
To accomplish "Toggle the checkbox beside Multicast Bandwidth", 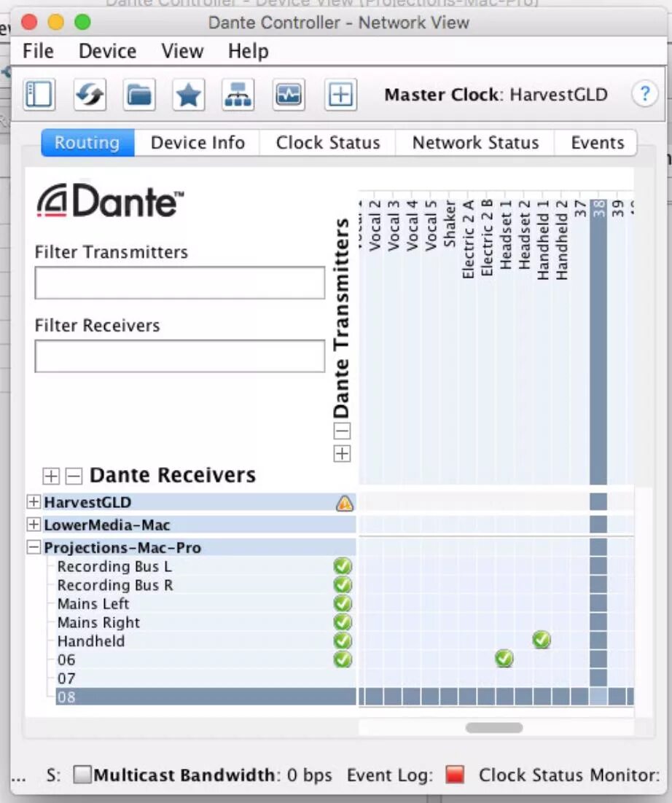I will point(82,775).
